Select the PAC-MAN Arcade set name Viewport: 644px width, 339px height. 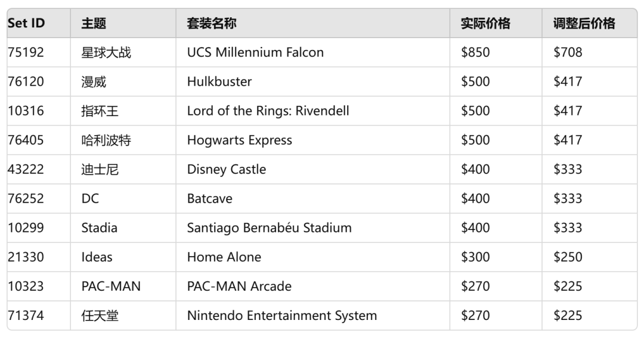(239, 286)
